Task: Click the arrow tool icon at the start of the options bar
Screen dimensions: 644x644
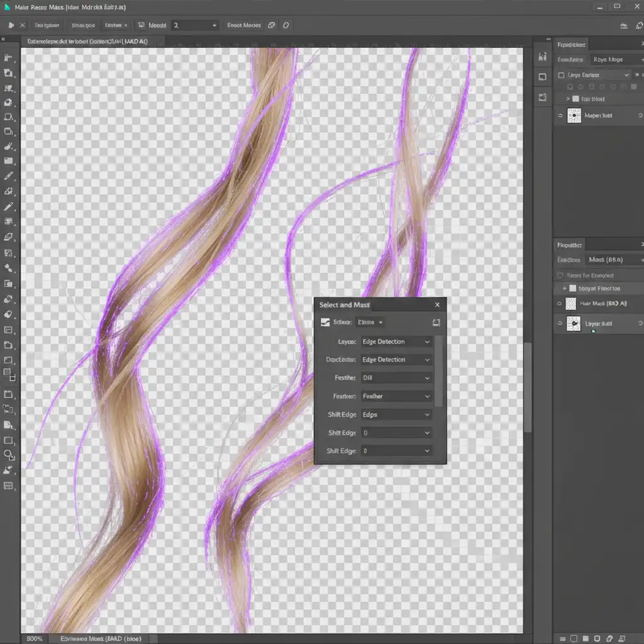Action: pyautogui.click(x=11, y=26)
